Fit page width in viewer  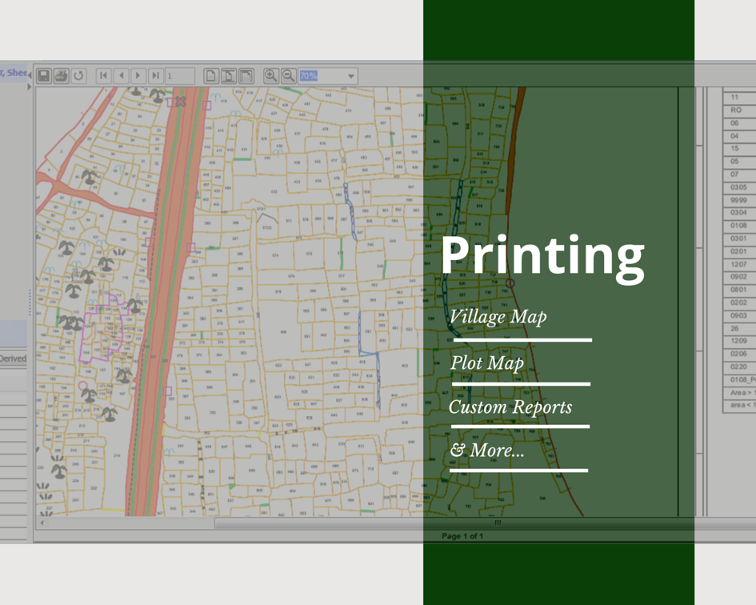[x=246, y=76]
